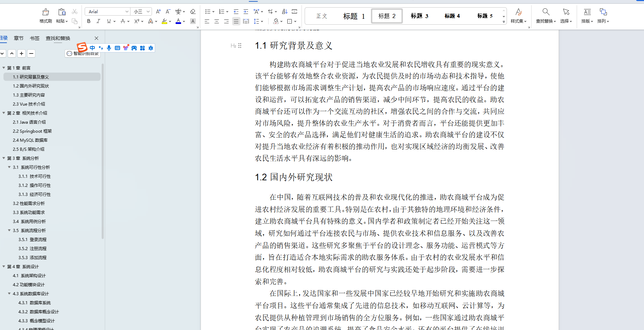Switch to the 书签 tab
Image resolution: width=644 pixels, height=330 pixels.
(x=35, y=38)
